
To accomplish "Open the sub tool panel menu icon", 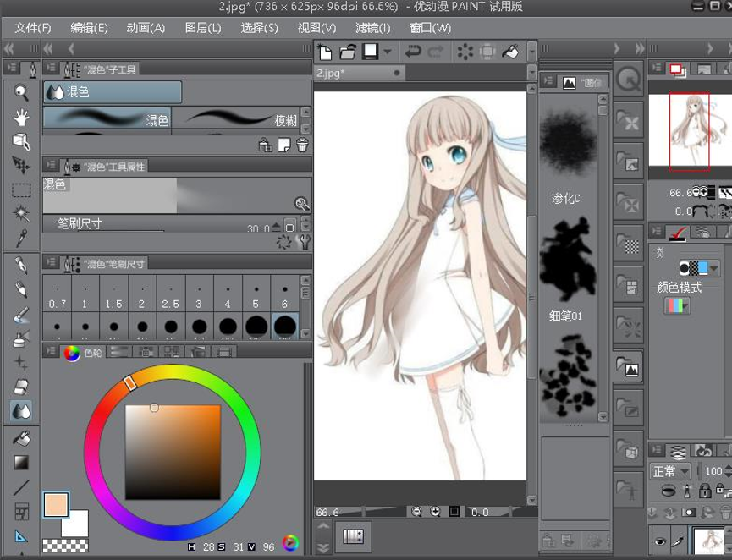I will pyautogui.click(x=52, y=69).
